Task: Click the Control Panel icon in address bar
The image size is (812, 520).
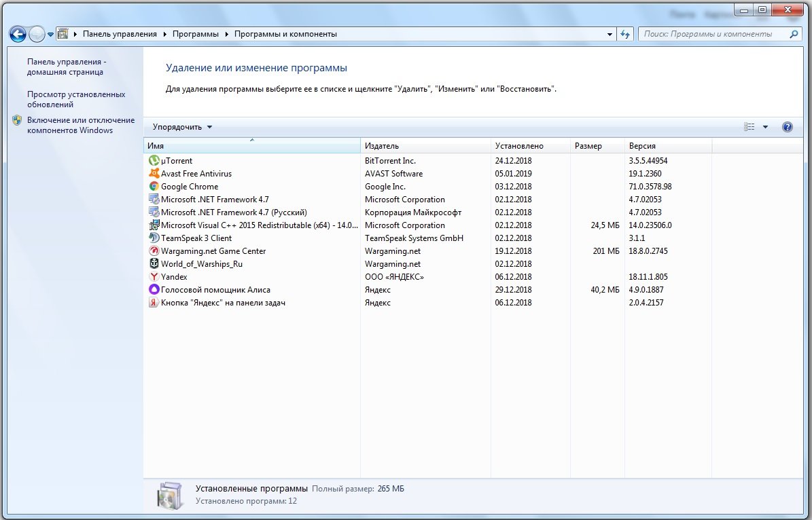Action: pos(63,34)
